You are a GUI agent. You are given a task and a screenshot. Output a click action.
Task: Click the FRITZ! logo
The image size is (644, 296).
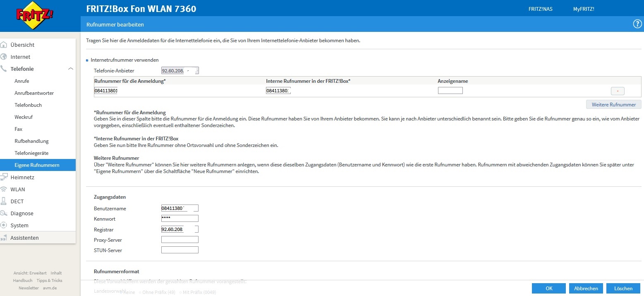pos(35,16)
